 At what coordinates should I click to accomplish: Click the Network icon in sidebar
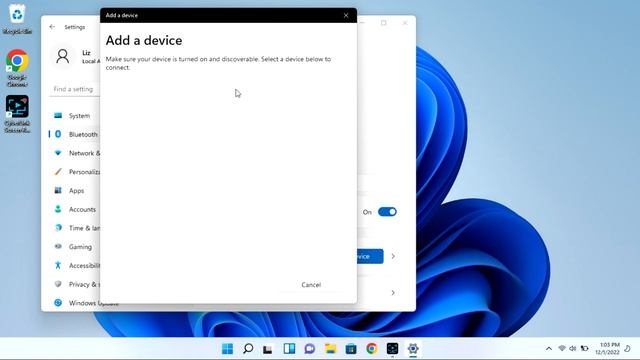[x=58, y=153]
